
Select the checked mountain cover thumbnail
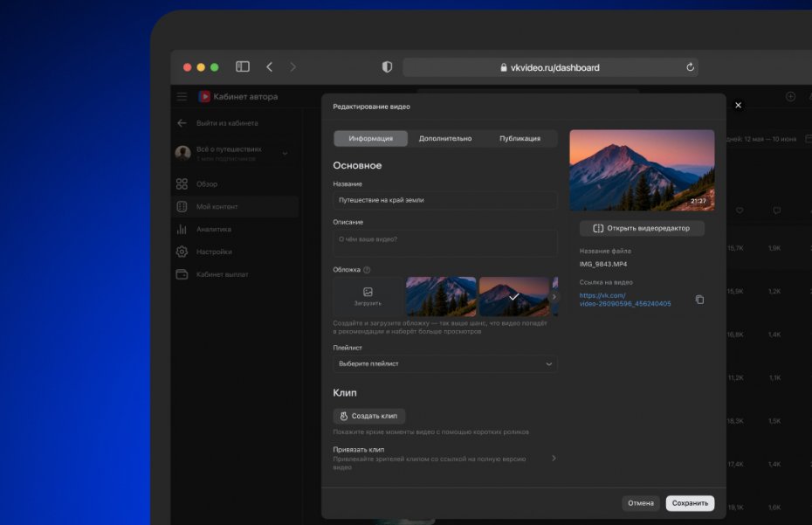(513, 296)
